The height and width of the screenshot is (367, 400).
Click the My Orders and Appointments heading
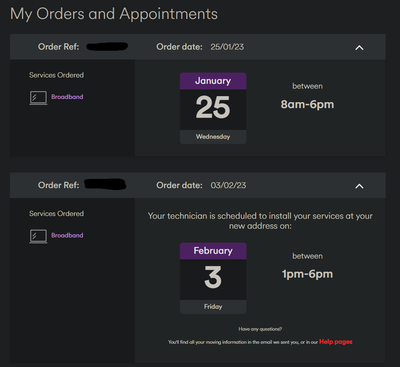pos(114,14)
